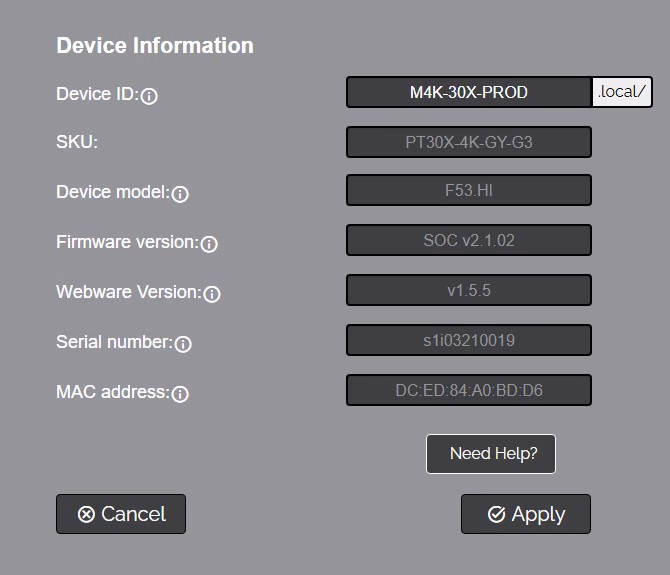Open the Serial number info icon
The image size is (670, 575).
(x=183, y=344)
